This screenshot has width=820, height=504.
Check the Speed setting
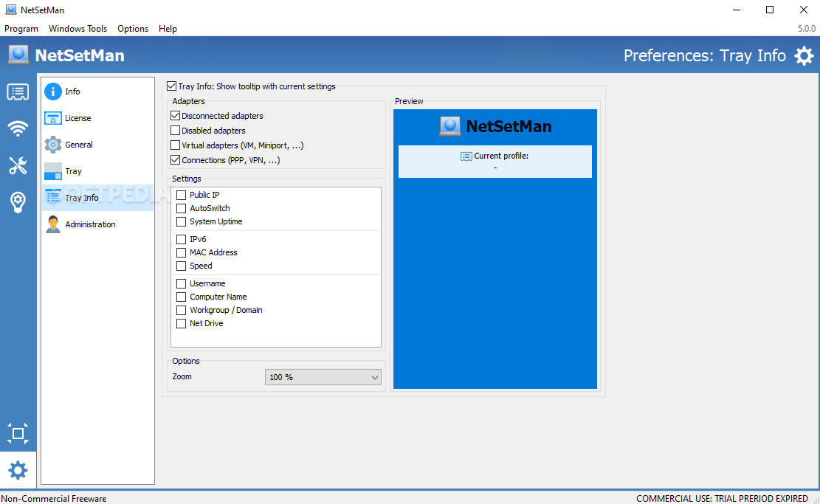pos(182,266)
